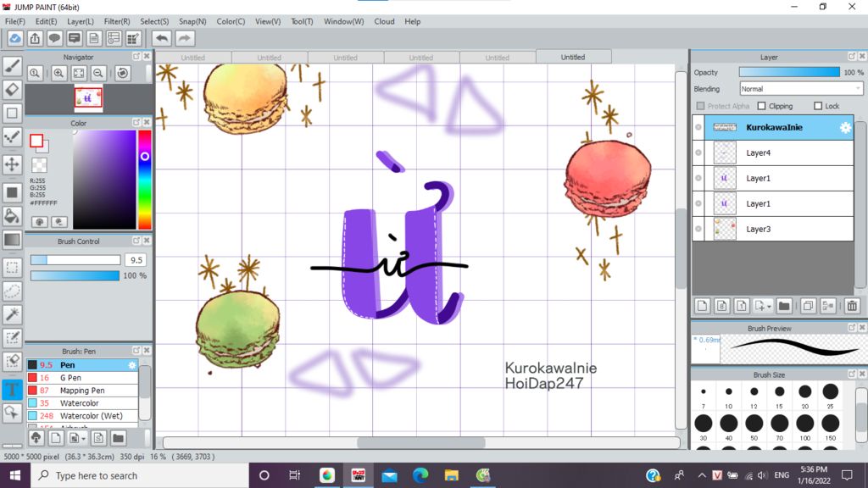This screenshot has width=868, height=488.
Task: Select the transparent color swatch
Action: tap(39, 165)
